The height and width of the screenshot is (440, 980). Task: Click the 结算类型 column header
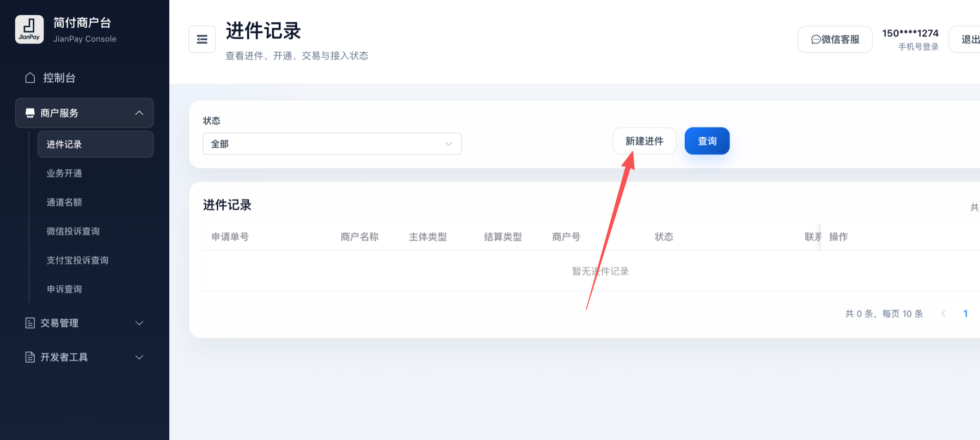(503, 237)
